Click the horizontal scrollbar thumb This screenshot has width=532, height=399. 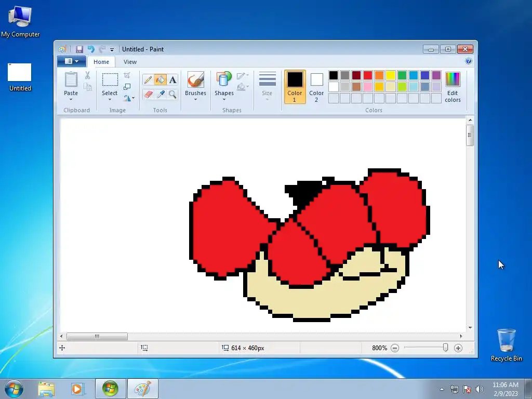pos(97,336)
